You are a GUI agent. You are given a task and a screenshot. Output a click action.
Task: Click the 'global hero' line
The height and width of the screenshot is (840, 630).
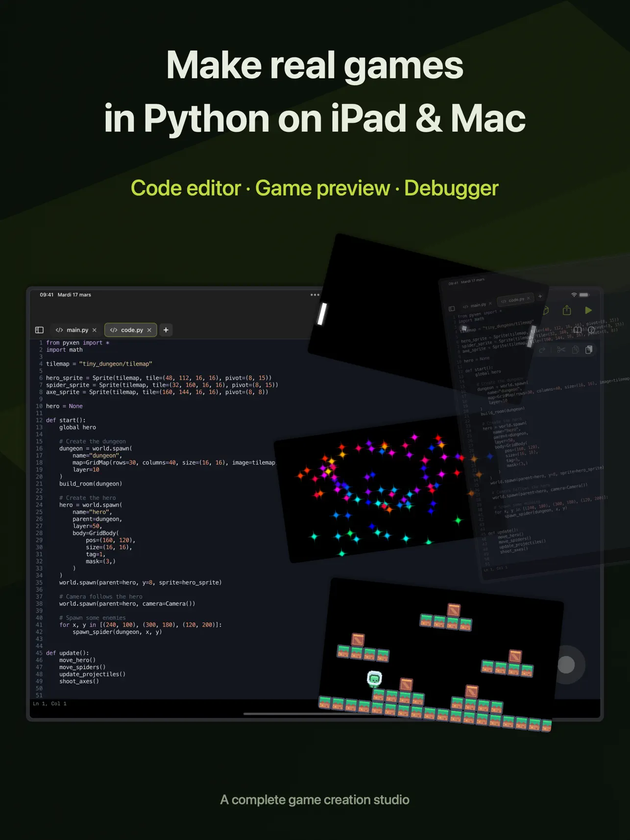pyautogui.click(x=77, y=427)
